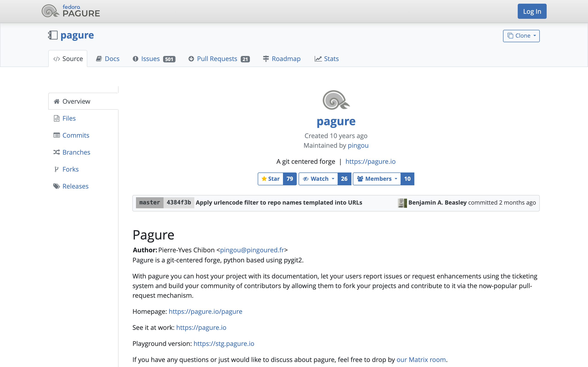Screen dimensions: 588x367
Task: Click Benjamin A. Beasley's avatar thumbnail
Action: click(402, 203)
